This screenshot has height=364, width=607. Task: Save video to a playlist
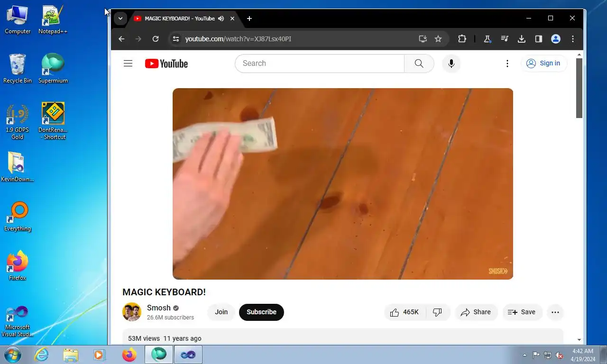pyautogui.click(x=522, y=312)
